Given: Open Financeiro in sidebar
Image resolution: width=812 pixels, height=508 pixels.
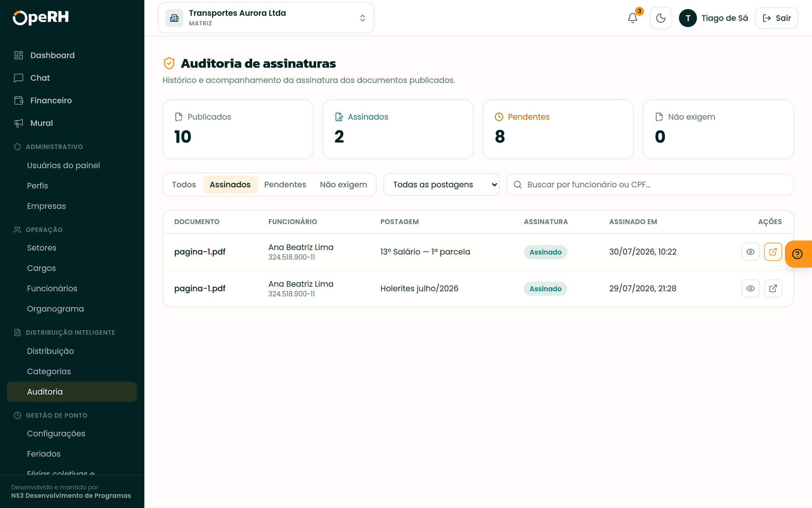Looking at the screenshot, I should (x=72, y=100).
